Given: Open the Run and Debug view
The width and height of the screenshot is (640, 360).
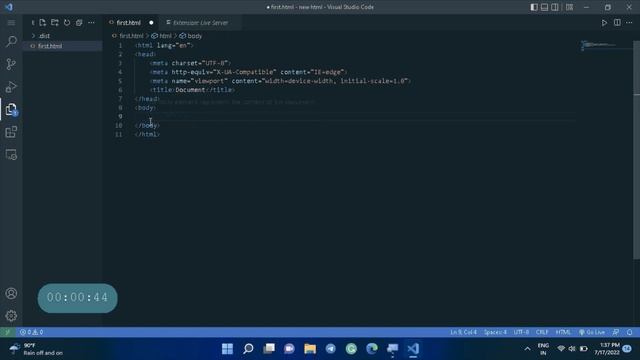Looking at the screenshot, I should (x=11, y=87).
